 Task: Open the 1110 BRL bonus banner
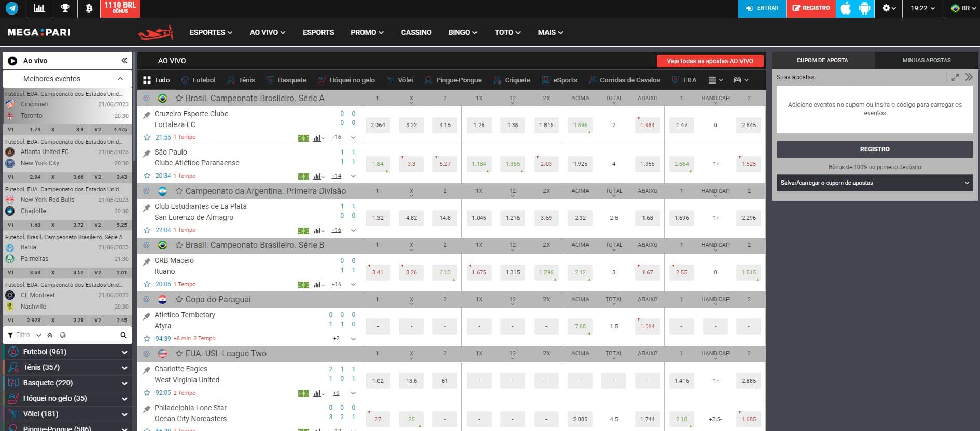[120, 8]
